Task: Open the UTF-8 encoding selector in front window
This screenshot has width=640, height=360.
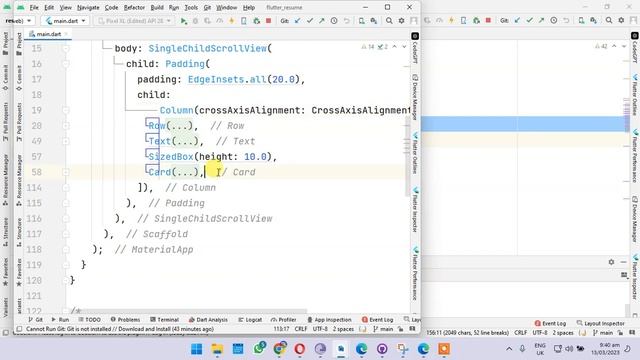Action: (x=320, y=329)
